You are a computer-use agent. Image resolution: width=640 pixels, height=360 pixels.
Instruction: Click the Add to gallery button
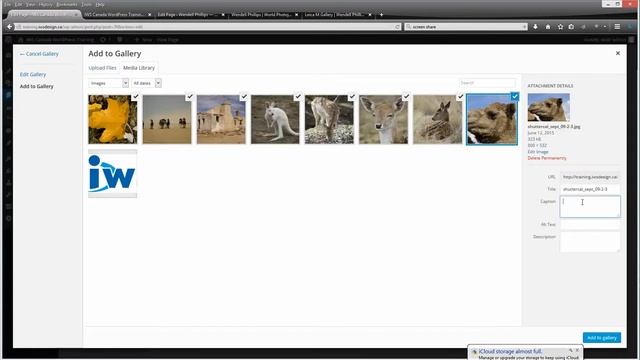point(602,338)
